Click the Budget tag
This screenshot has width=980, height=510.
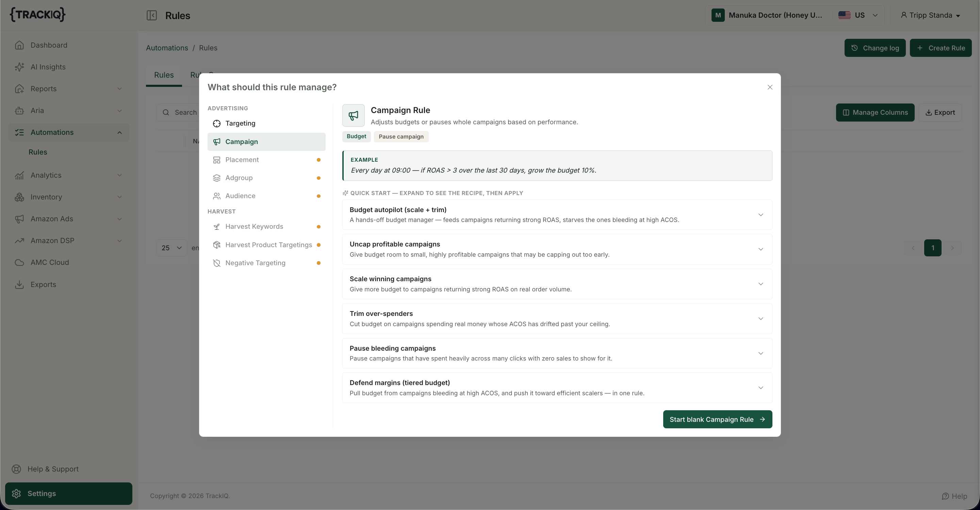357,136
